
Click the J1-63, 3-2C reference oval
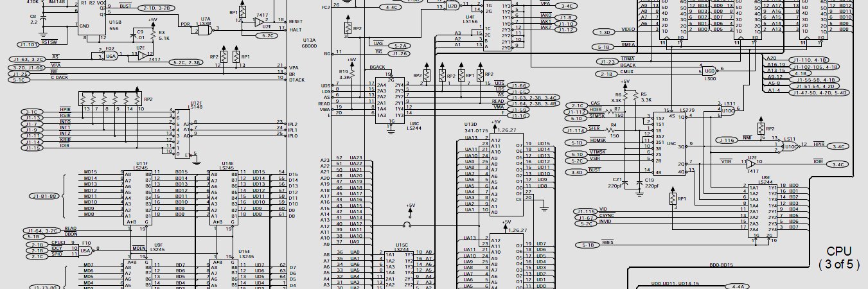28,59
